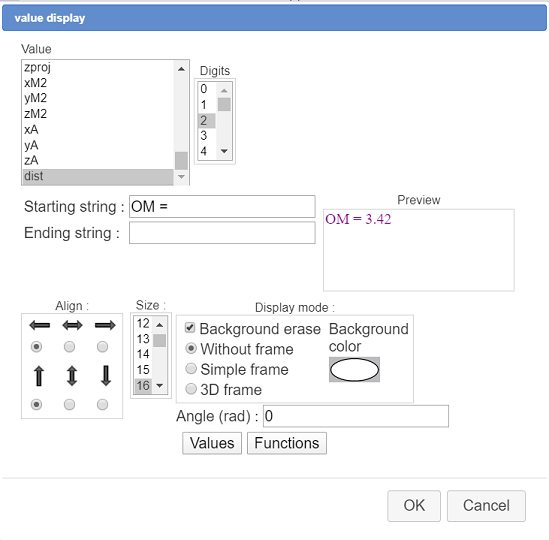
Task: Pick the Background color oval swatch
Action: point(354,369)
